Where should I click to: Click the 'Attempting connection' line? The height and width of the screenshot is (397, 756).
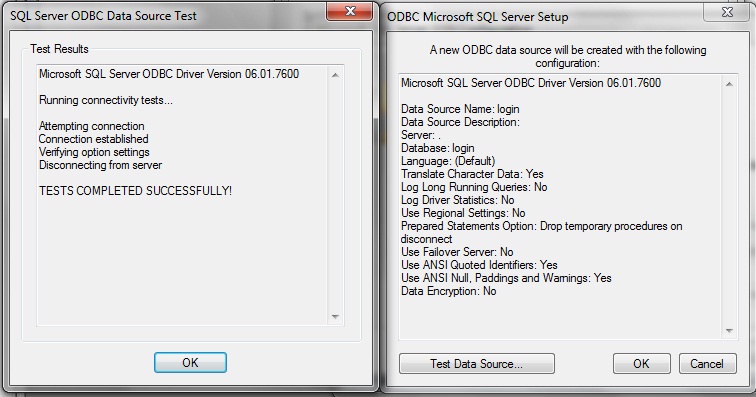click(92, 126)
